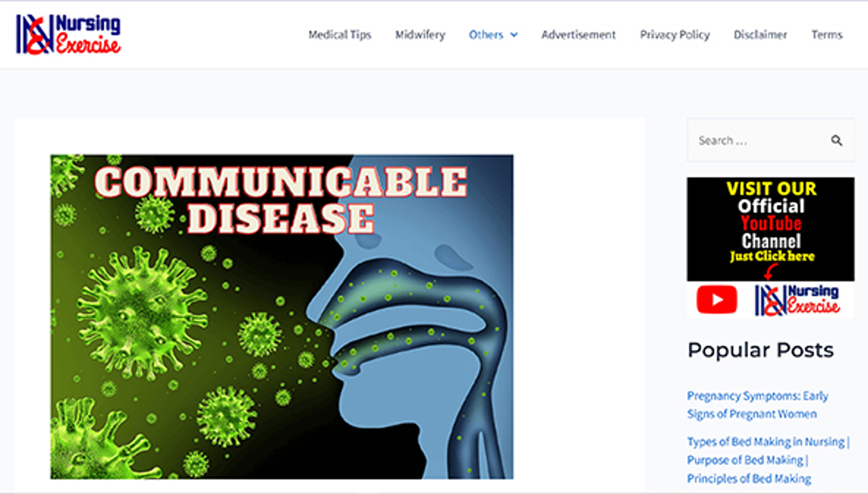The width and height of the screenshot is (868, 494).
Task: Open the Medical Tips menu item
Action: (x=340, y=35)
